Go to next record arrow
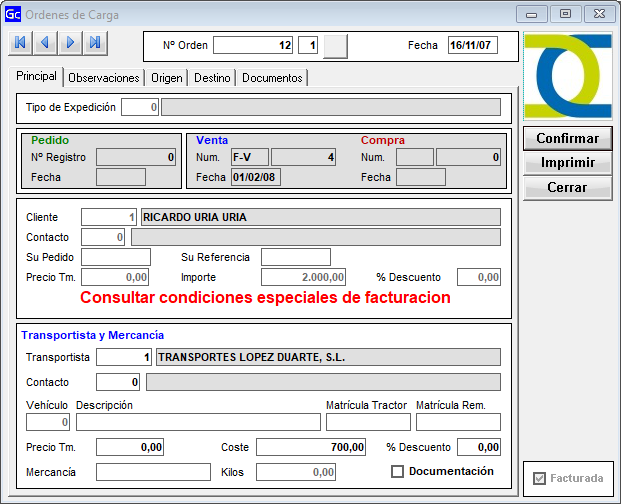This screenshot has height=504, width=621. [x=70, y=43]
